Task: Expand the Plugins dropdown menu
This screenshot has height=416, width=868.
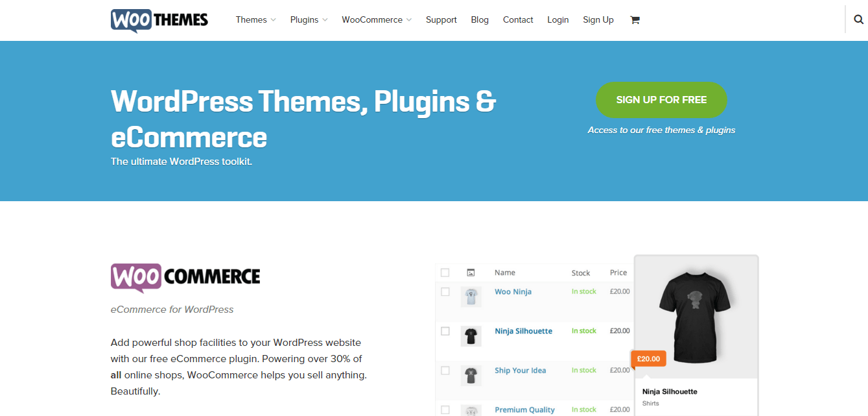Action: pyautogui.click(x=309, y=20)
